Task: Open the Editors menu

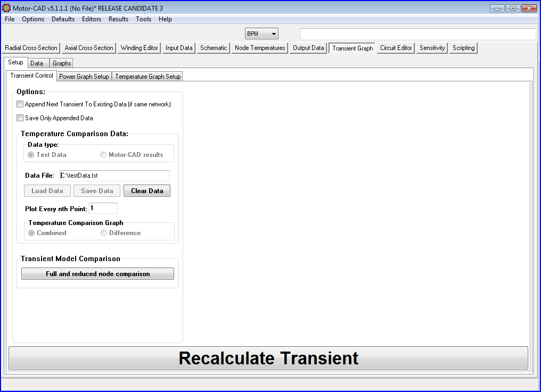Action: (92, 19)
